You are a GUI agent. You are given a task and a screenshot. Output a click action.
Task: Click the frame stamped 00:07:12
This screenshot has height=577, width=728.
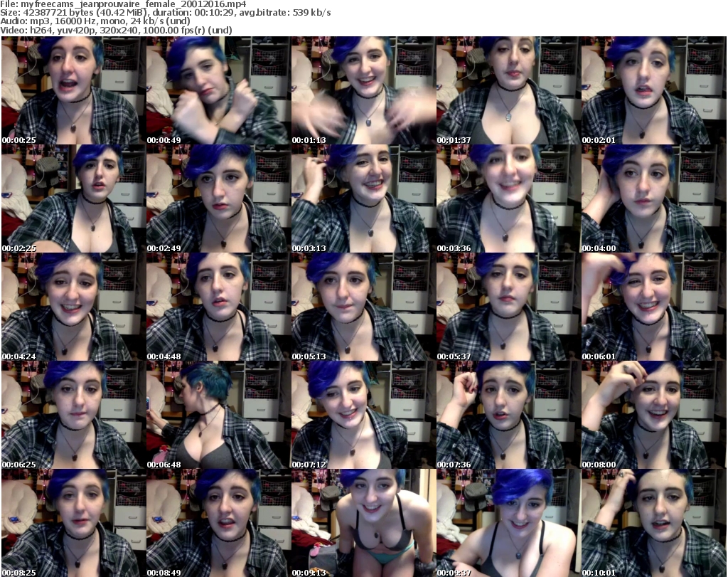[363, 415]
